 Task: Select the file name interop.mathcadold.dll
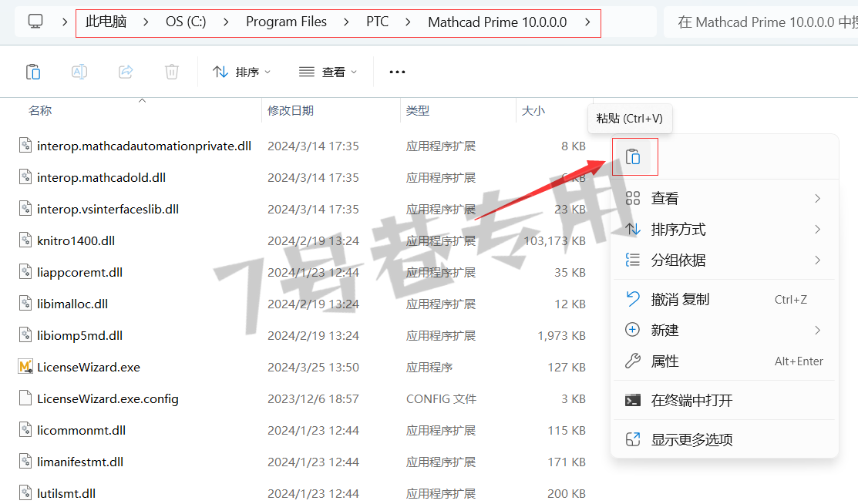[x=101, y=178]
